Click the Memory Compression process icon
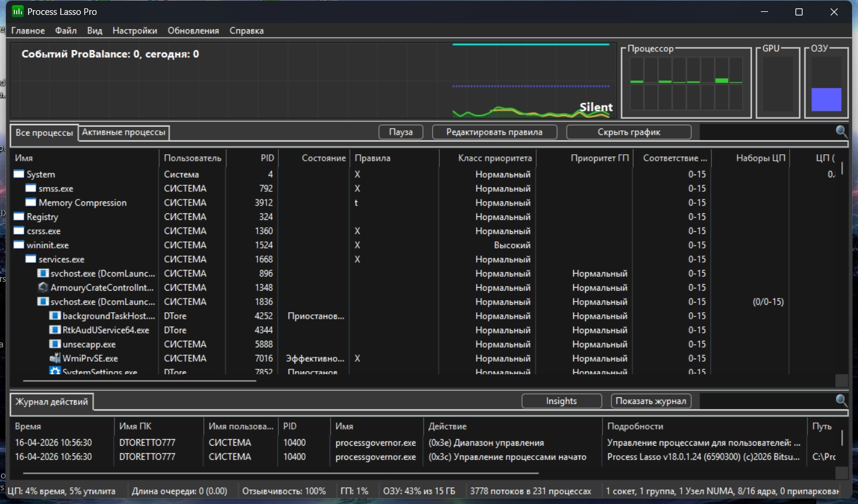The height and width of the screenshot is (504, 858). [31, 203]
